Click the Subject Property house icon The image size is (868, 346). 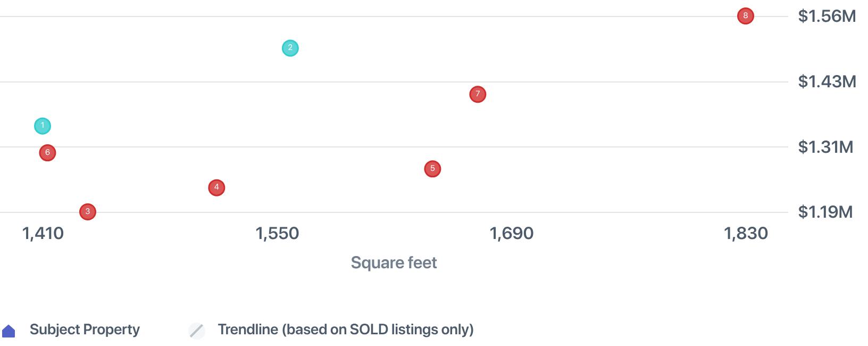click(x=9, y=331)
